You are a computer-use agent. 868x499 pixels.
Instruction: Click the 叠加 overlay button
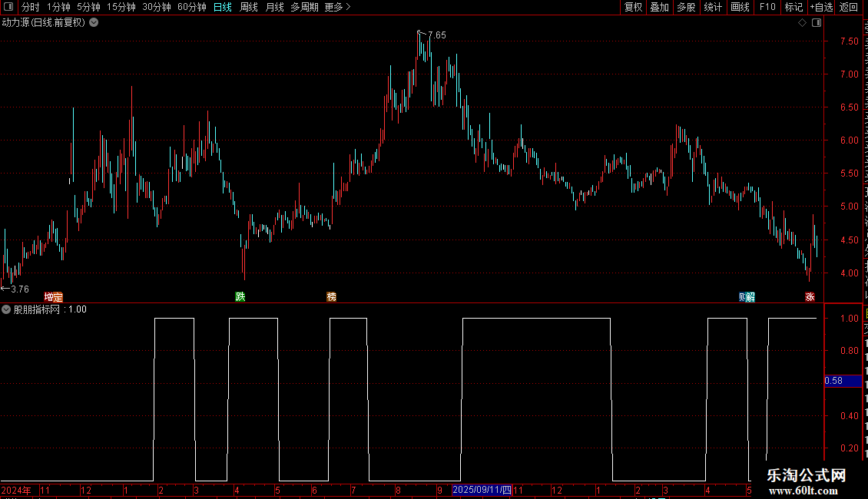pos(659,7)
